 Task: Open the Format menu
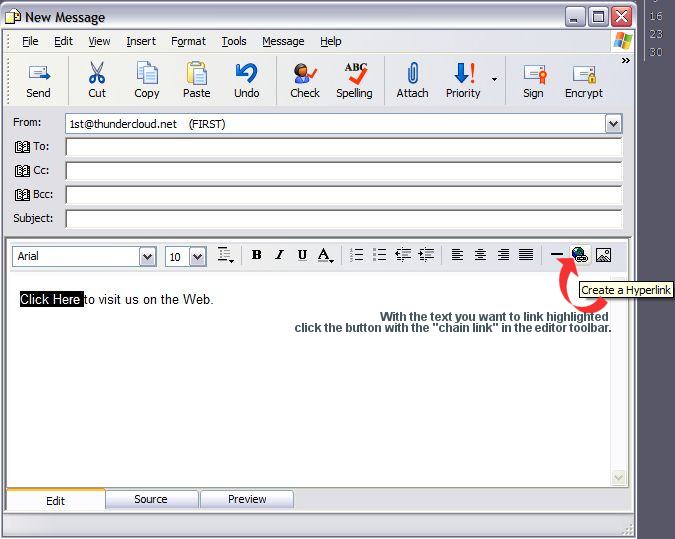[x=188, y=41]
